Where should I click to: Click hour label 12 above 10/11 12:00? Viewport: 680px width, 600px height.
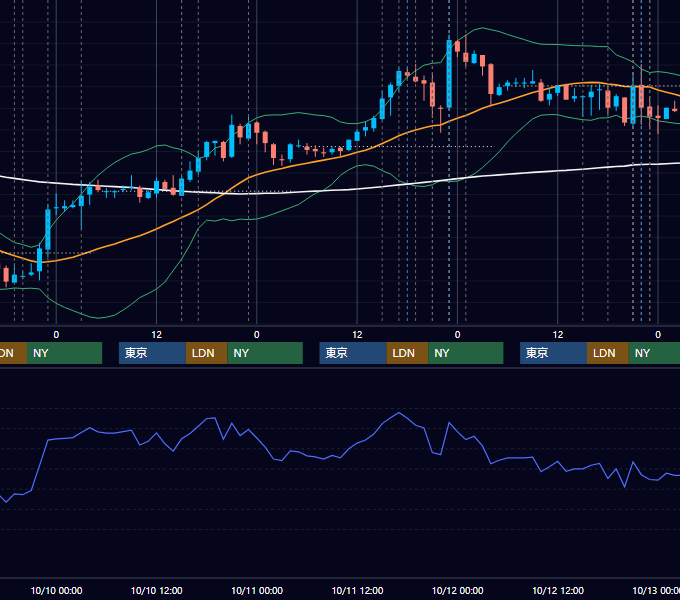[357, 335]
